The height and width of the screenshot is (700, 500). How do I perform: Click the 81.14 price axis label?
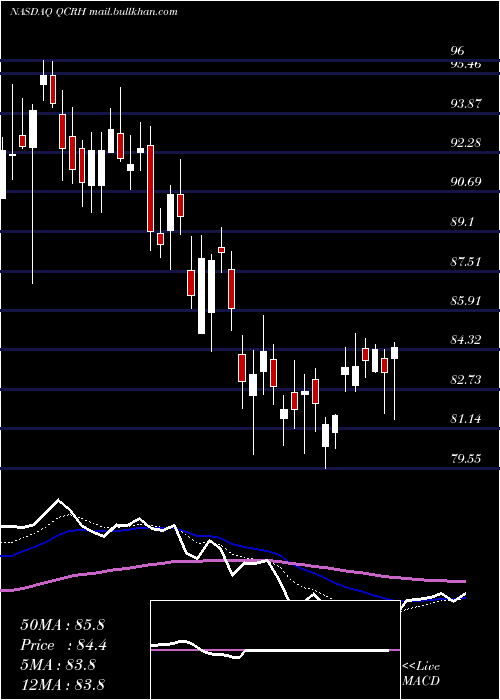[466, 419]
